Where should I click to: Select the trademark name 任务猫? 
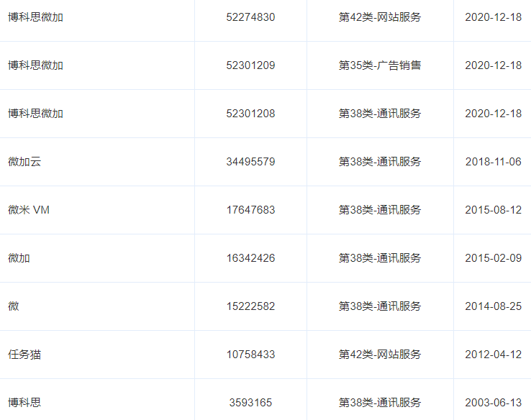[x=24, y=355]
